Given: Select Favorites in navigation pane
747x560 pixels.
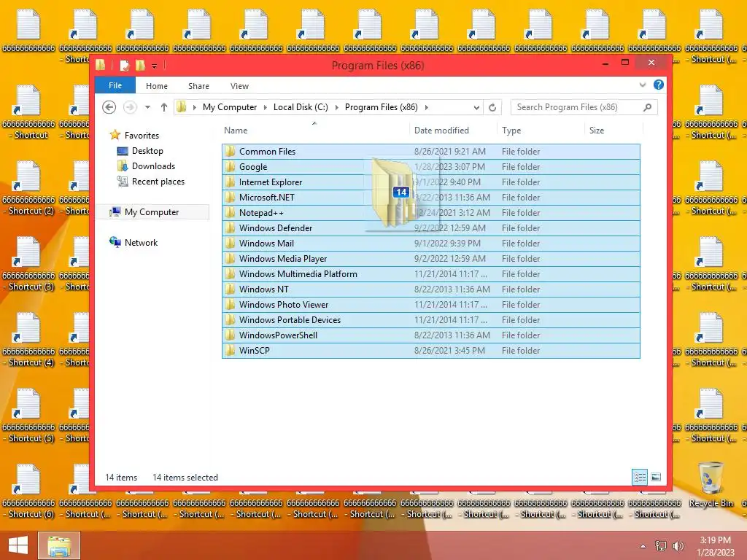Looking at the screenshot, I should point(142,135).
